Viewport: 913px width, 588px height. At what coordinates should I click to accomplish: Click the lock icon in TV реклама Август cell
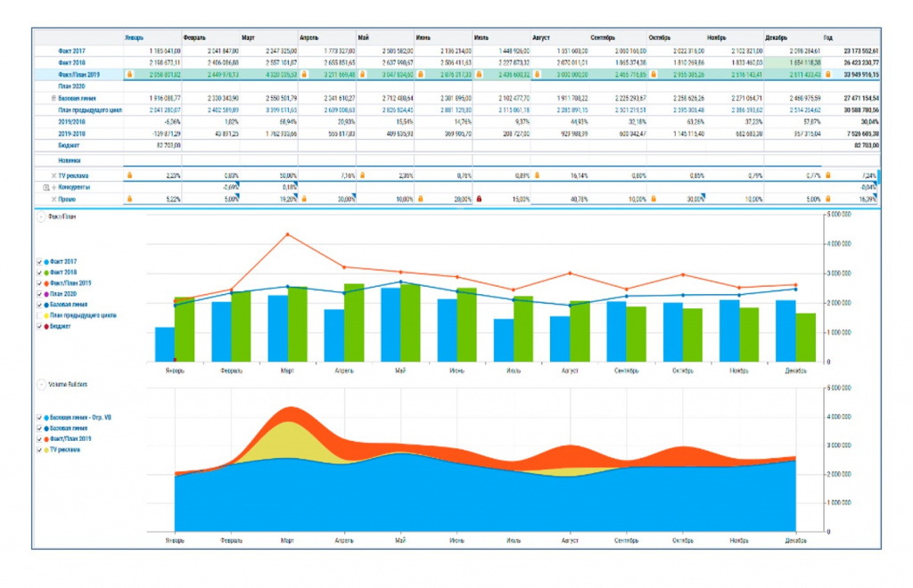point(537,176)
